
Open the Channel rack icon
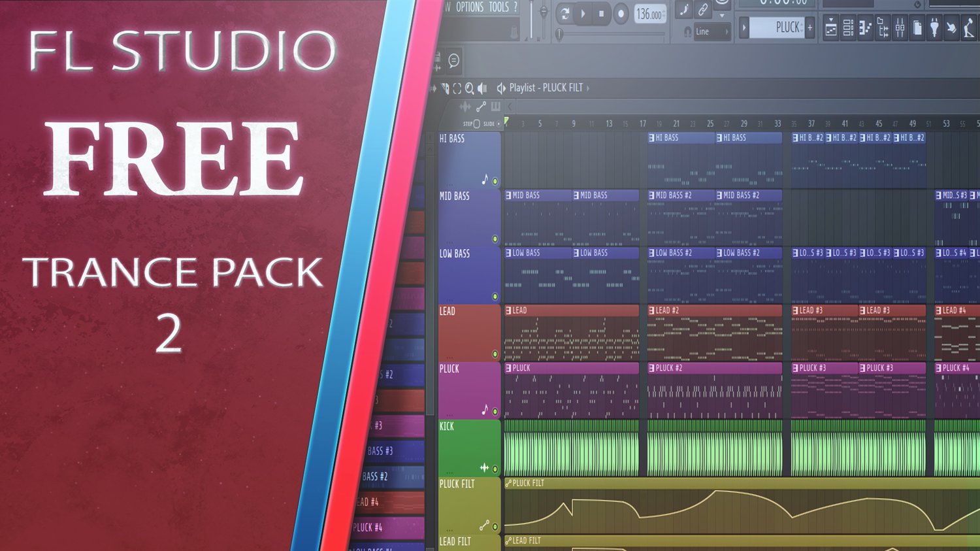coord(848,28)
